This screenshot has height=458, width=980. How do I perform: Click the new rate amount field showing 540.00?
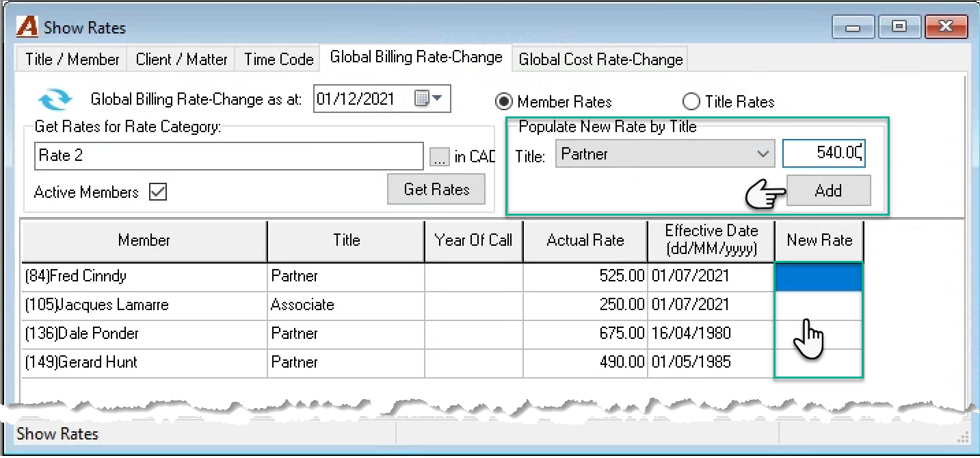point(824,153)
